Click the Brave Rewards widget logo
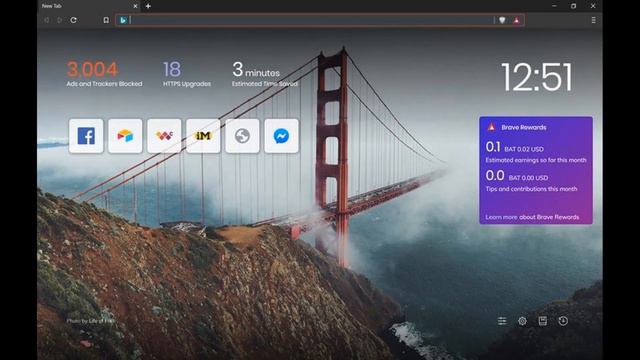 [491, 127]
